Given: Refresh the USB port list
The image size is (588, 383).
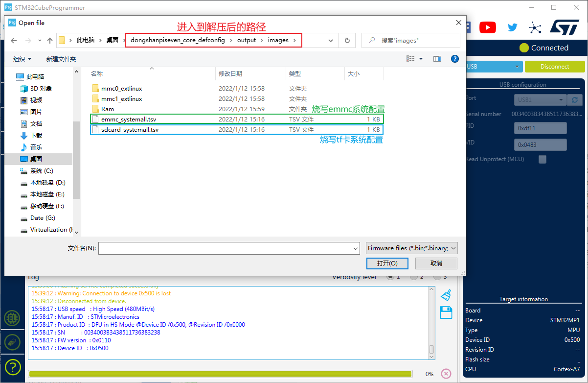Looking at the screenshot, I should click(575, 99).
